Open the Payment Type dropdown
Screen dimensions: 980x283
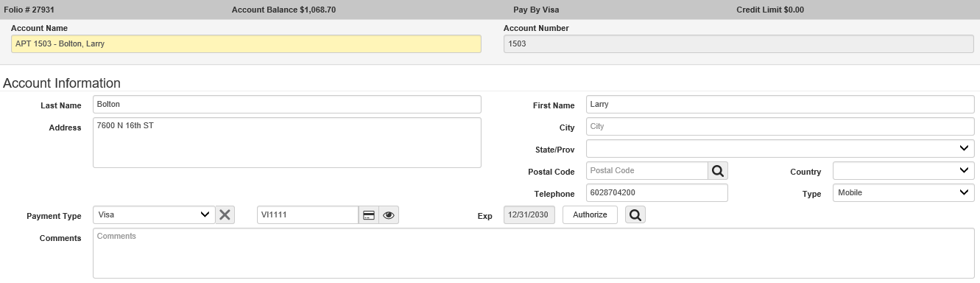[x=154, y=215]
